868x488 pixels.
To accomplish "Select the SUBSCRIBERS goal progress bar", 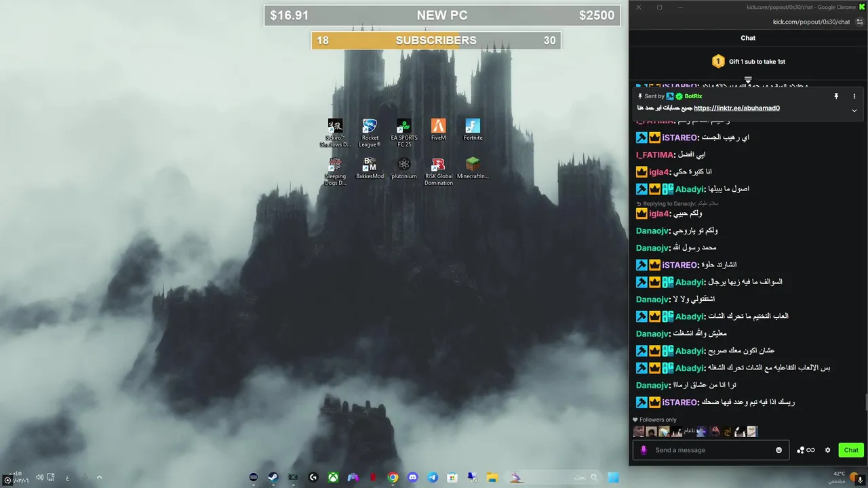I will [436, 41].
